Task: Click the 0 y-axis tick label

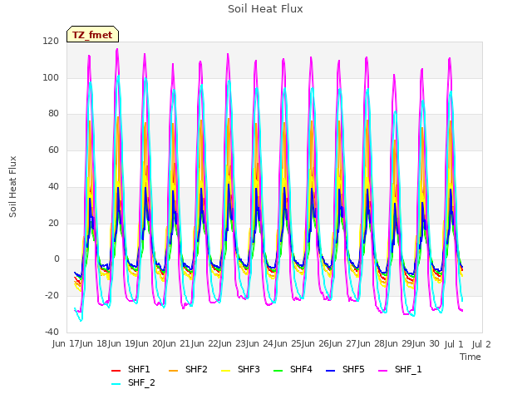Action: click(57, 259)
